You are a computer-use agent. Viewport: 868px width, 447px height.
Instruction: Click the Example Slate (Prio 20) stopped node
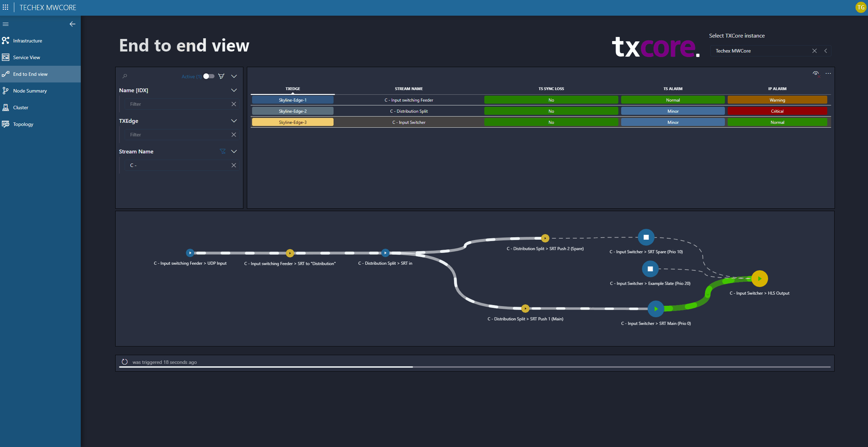(650, 269)
